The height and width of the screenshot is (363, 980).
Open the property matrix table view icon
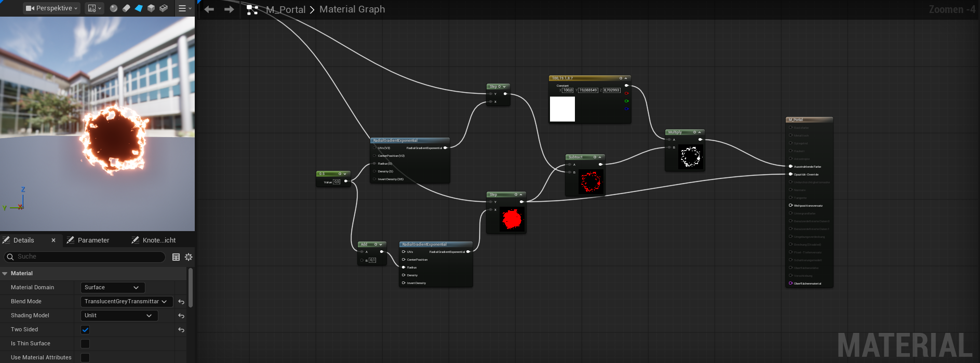(x=176, y=257)
